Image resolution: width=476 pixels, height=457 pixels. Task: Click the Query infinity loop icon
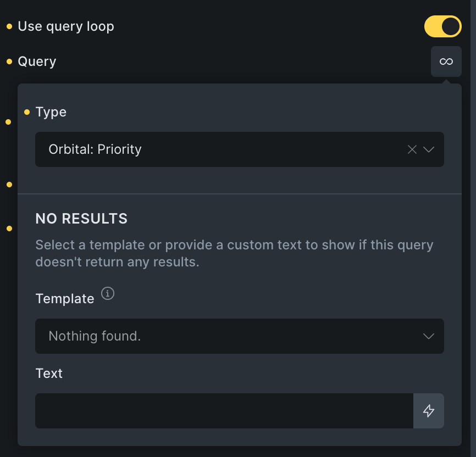click(446, 62)
